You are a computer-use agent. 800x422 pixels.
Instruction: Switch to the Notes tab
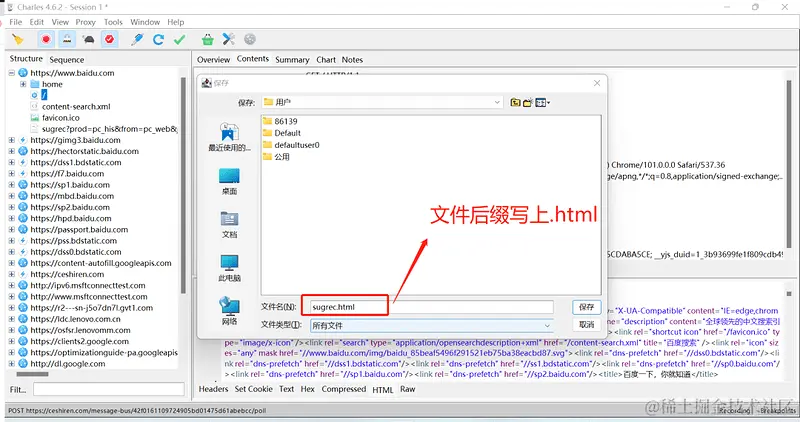click(x=352, y=60)
